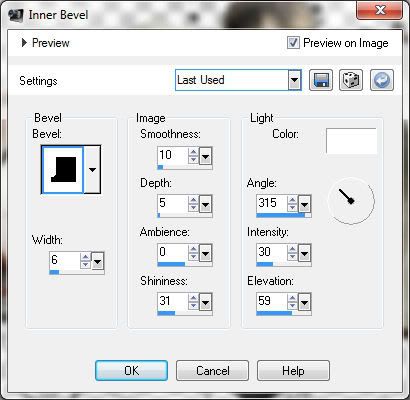Increase Depth with the up spinner arrow
This screenshot has width=410, height=400.
(x=193, y=200)
